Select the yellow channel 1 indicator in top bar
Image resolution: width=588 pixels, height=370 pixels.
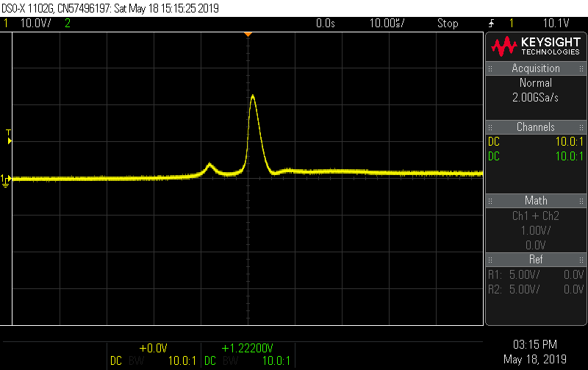6,24
